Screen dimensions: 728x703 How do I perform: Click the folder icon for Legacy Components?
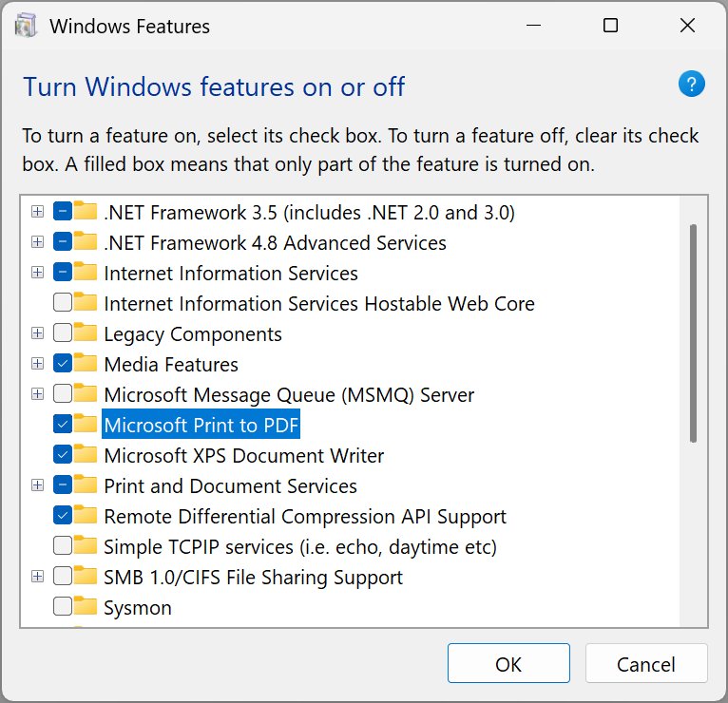85,332
